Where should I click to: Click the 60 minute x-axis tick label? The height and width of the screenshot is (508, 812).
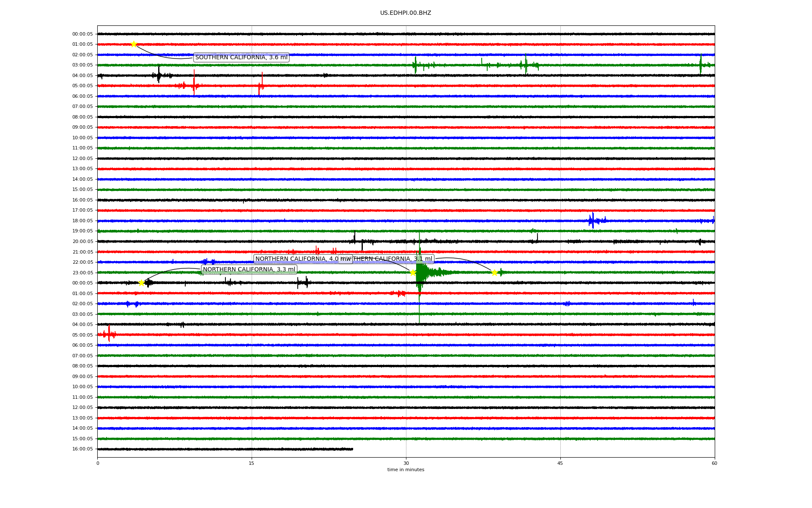coord(714,463)
